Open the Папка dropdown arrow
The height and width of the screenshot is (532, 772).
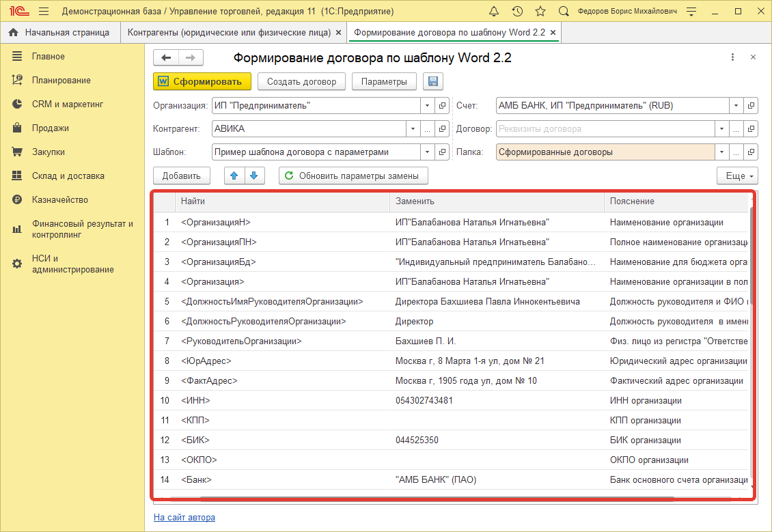[721, 152]
